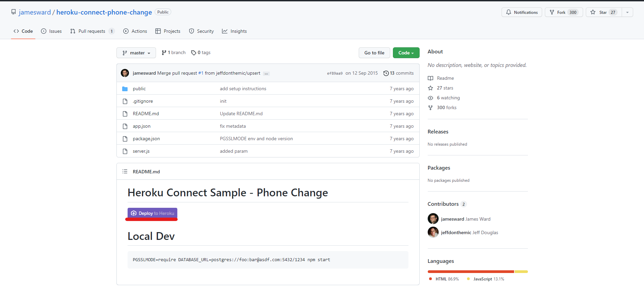Open the public folder
This screenshot has height=298, width=644.
139,89
